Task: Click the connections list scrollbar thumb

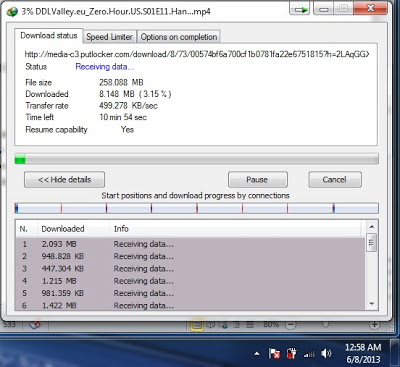Action: pyautogui.click(x=372, y=243)
